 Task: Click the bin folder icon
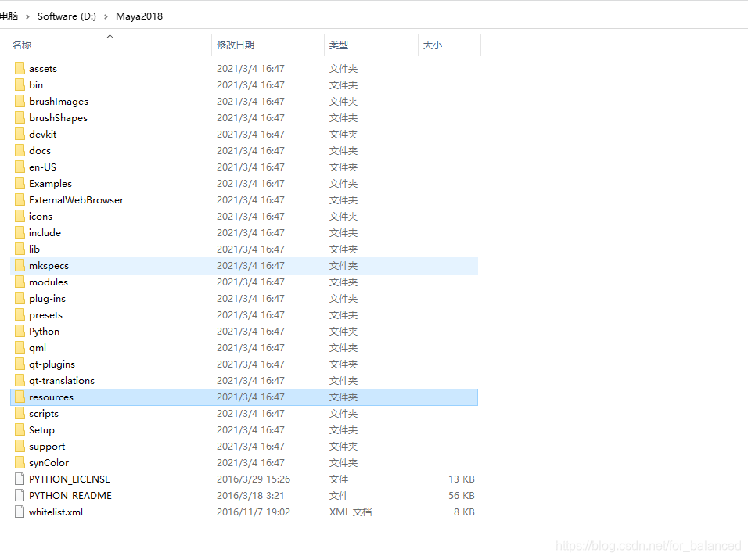click(x=20, y=85)
